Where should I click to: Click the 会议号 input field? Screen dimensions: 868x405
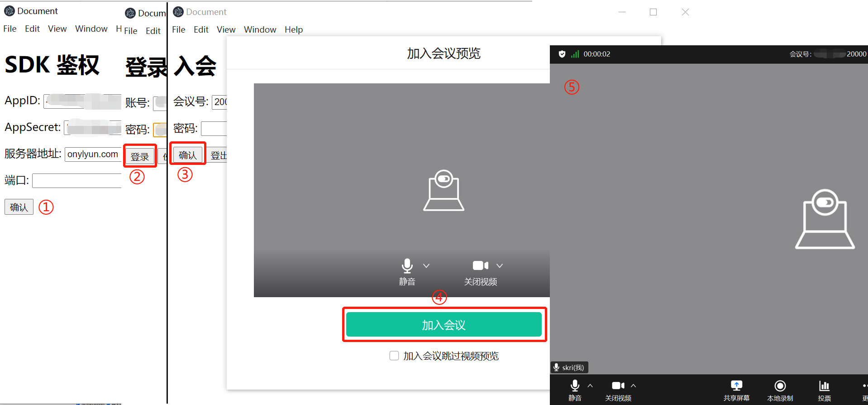point(219,102)
